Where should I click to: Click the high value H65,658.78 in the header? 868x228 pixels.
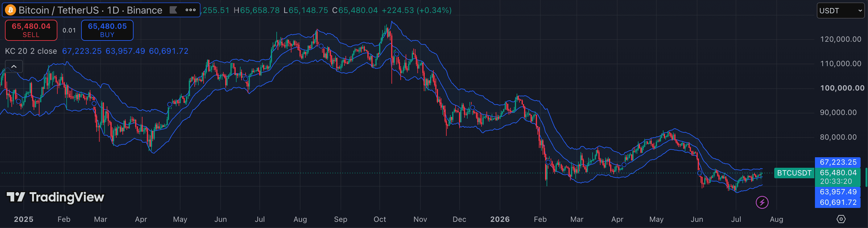256,10
